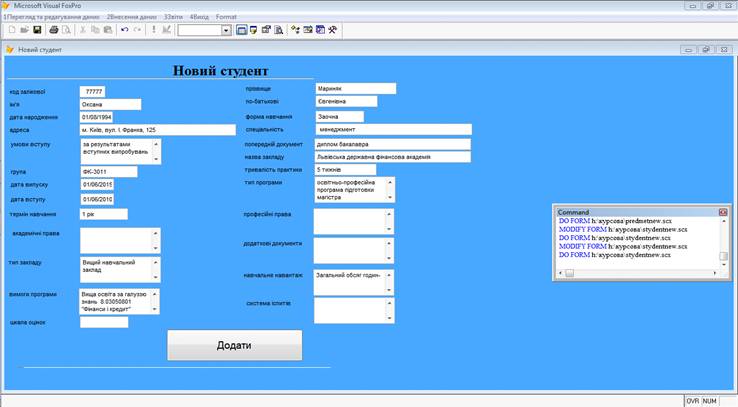Click the Print toolbar icon
The image size is (738, 407).
(x=54, y=31)
